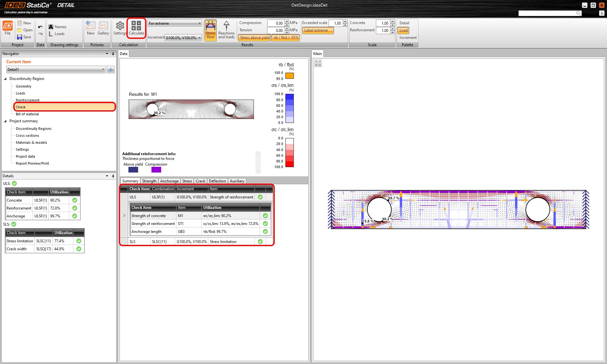Open the Gallery pictures icon

[x=103, y=26]
